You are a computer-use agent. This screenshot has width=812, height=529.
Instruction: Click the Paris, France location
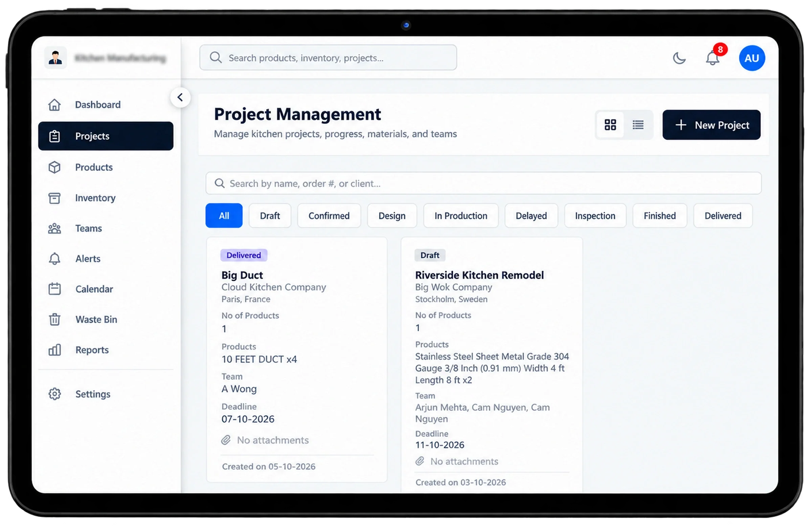click(246, 299)
